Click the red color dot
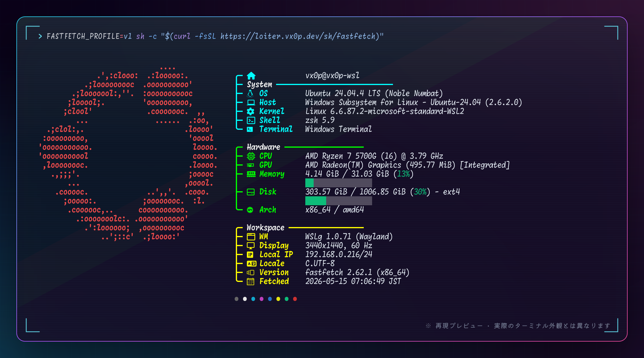Viewport: 644px width, 358px height. point(295,299)
